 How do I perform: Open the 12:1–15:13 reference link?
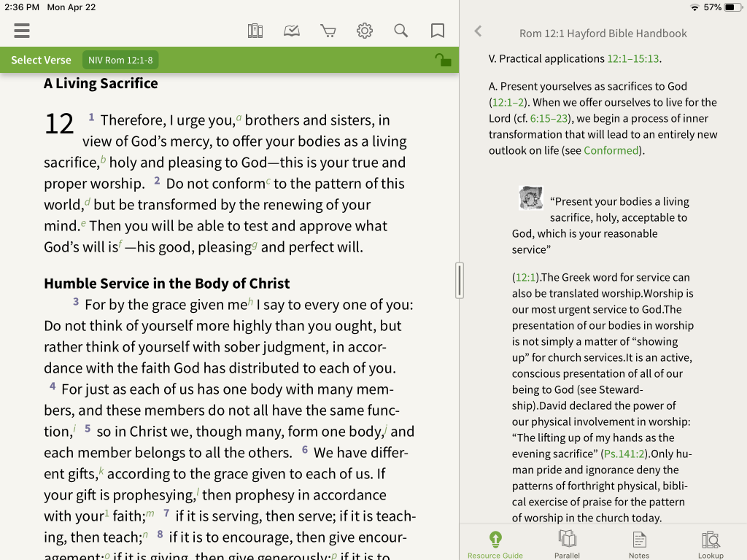point(632,58)
